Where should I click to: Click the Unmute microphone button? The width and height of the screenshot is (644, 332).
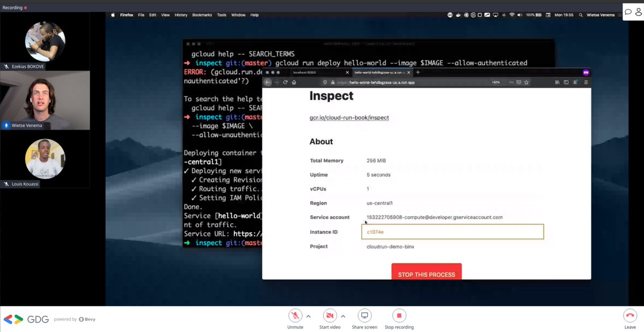[295, 315]
